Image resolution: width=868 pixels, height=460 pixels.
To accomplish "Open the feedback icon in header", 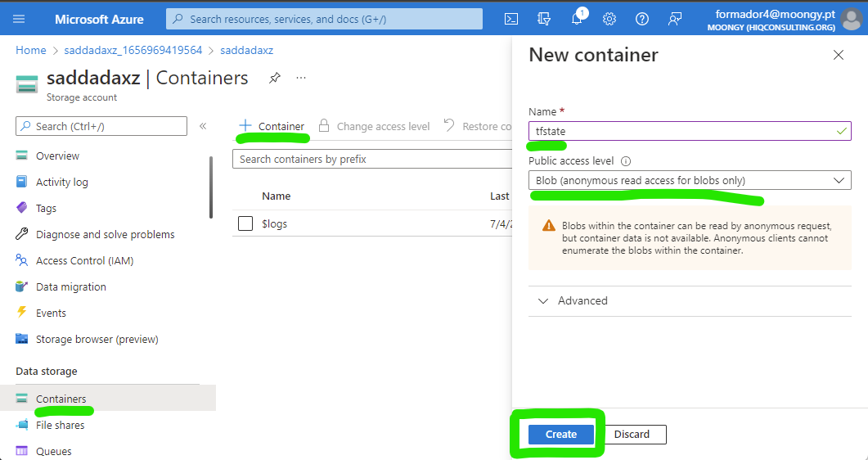I will click(x=675, y=19).
